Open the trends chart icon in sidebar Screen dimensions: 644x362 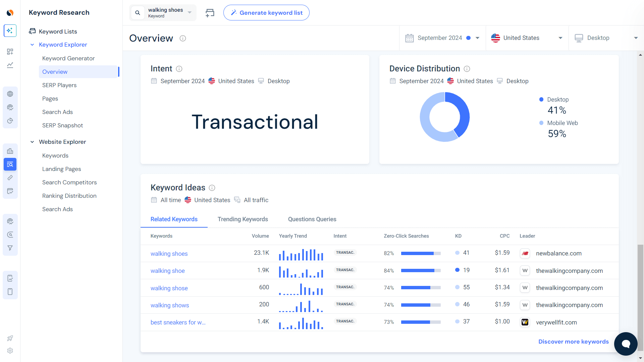pos(10,65)
